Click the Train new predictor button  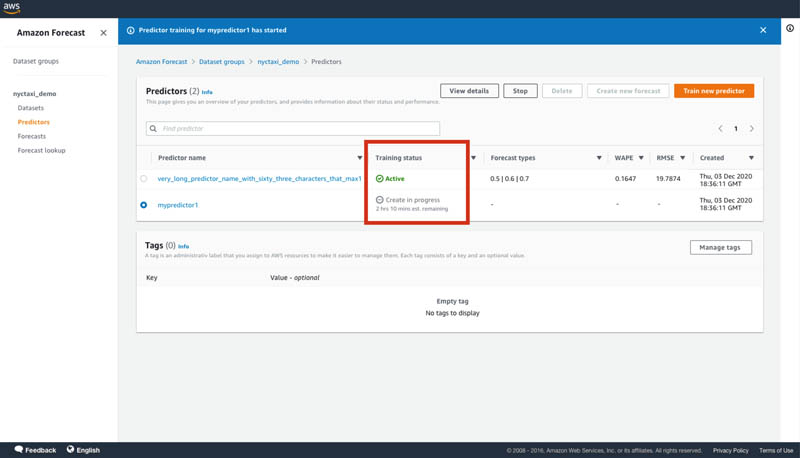coord(714,91)
